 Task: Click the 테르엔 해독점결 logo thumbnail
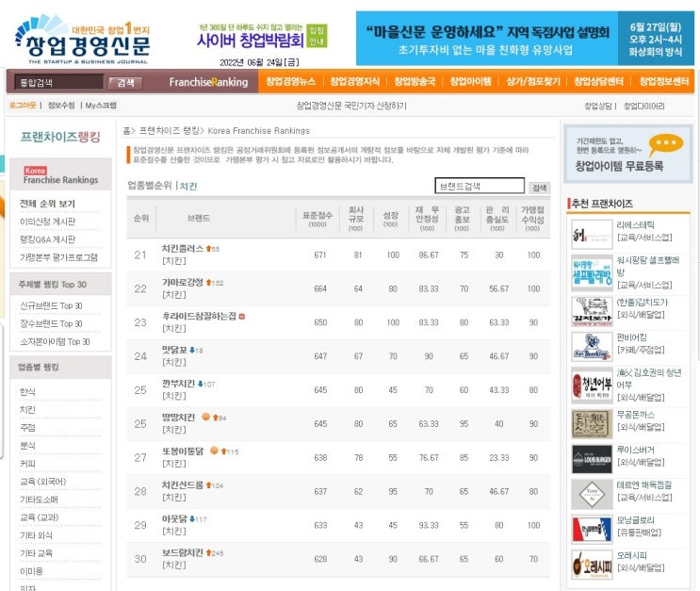point(592,495)
